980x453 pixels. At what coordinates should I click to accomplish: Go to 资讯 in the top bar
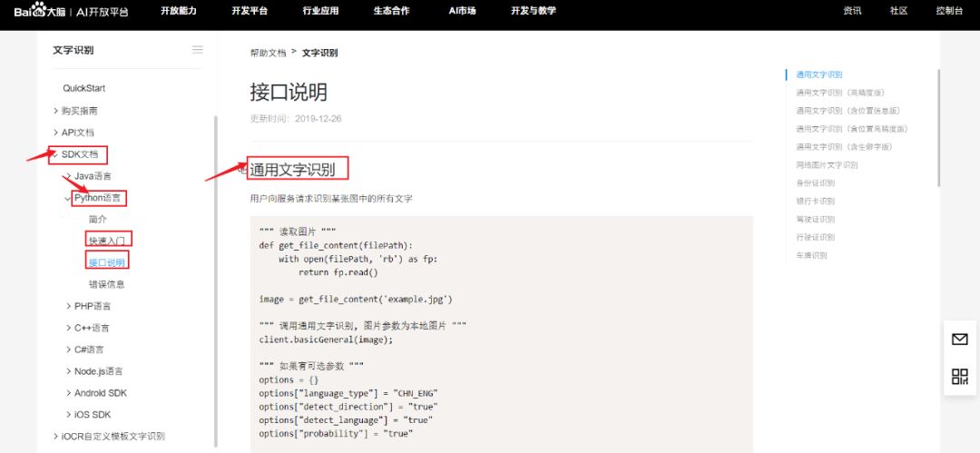[852, 11]
